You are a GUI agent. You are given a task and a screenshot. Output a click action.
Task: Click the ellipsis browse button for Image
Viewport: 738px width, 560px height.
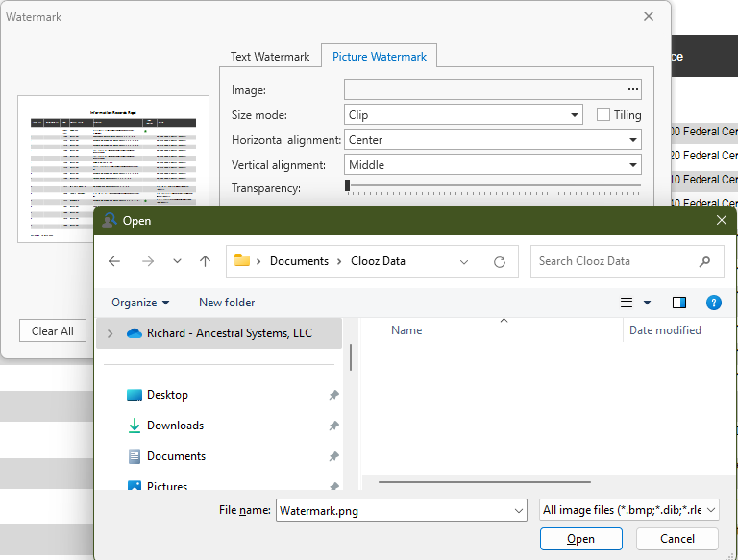[x=632, y=89]
